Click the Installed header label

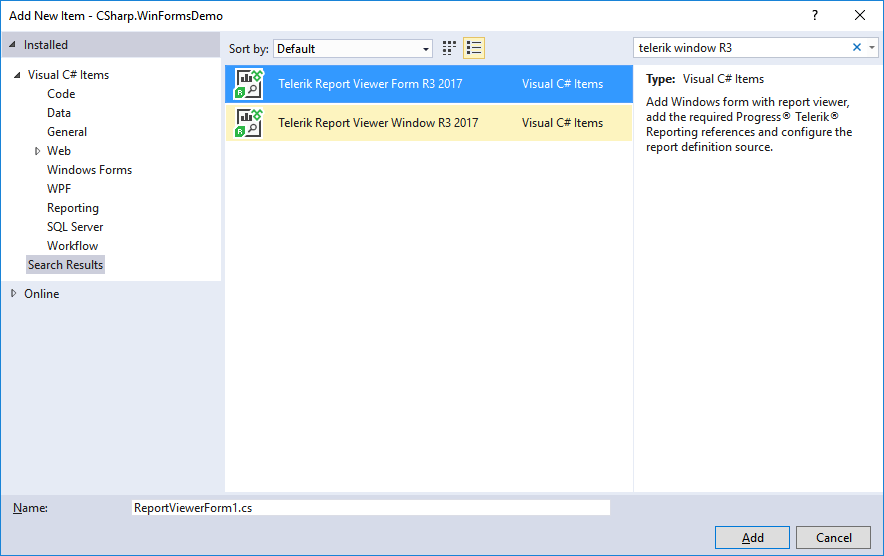(46, 45)
